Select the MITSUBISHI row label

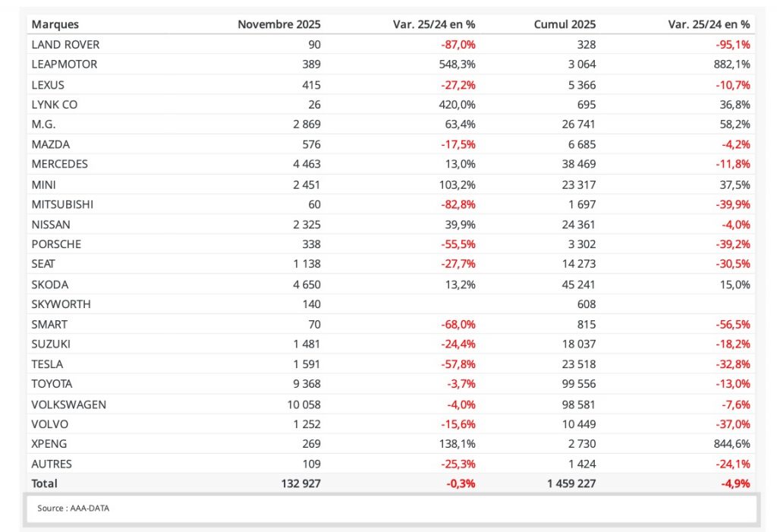coord(63,204)
